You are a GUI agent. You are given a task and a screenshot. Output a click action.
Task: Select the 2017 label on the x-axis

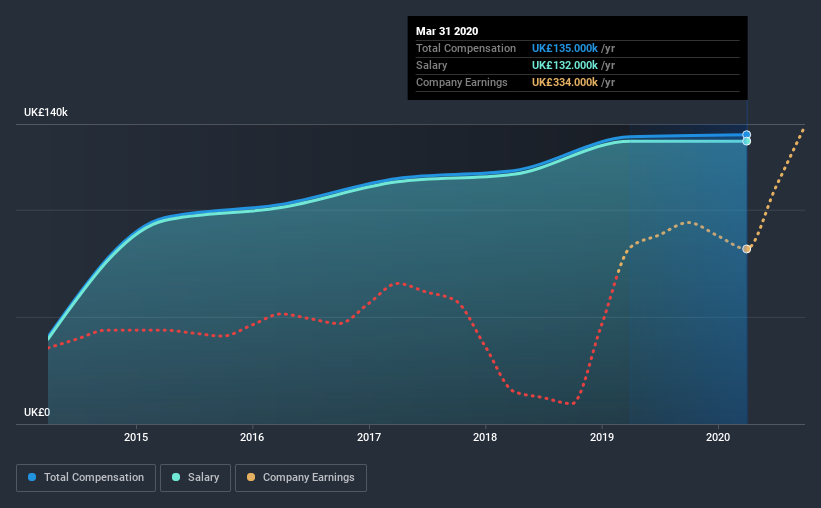[369, 437]
